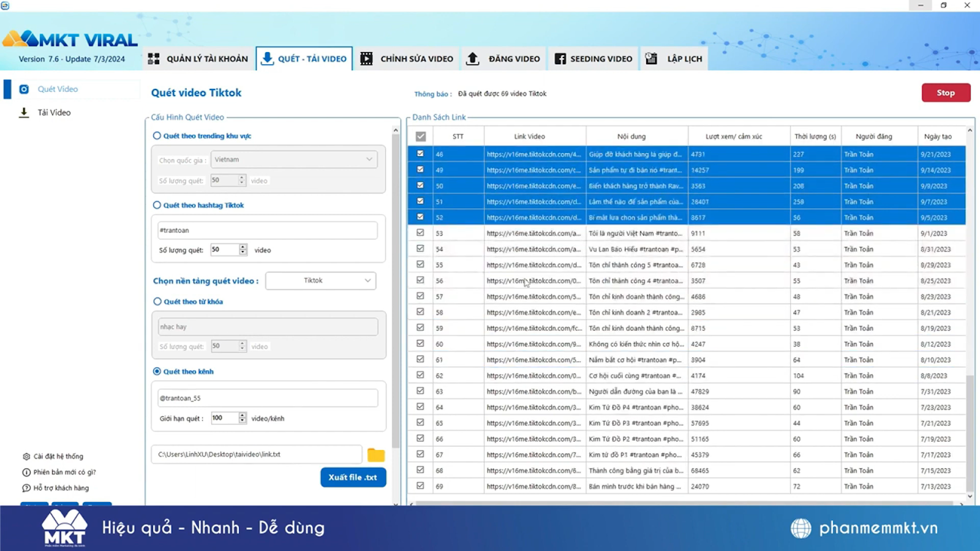Click the info icon for Phiên bản mới có gì
Screen dimensions: 980x551
pyautogui.click(x=26, y=473)
